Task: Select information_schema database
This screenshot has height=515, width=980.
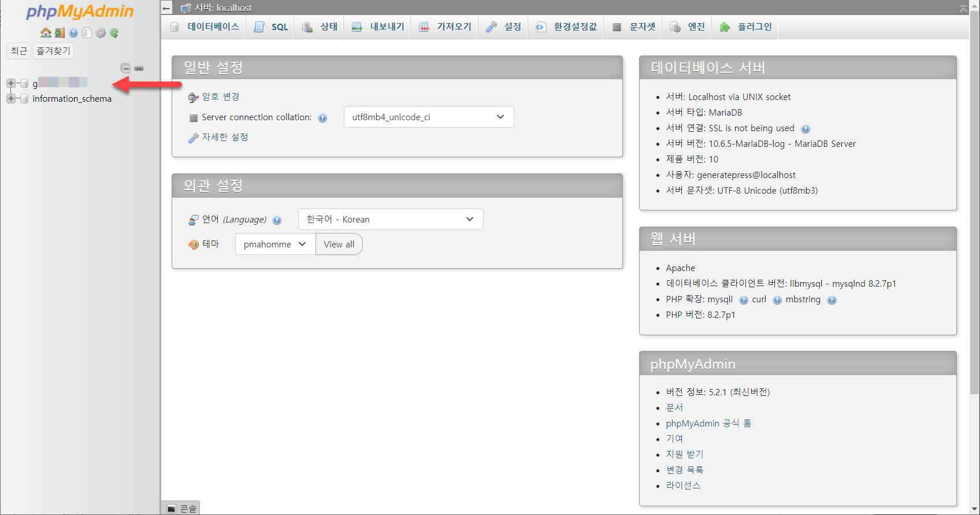Action: (72, 99)
